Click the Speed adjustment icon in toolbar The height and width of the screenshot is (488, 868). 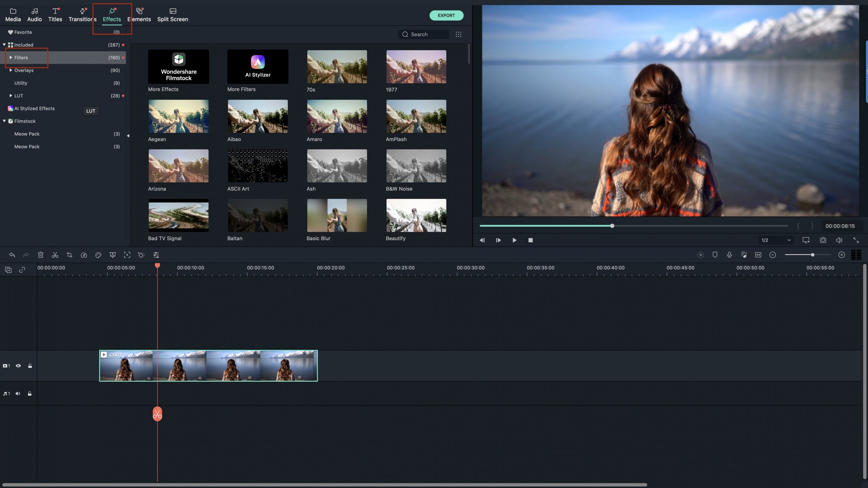pos(84,256)
